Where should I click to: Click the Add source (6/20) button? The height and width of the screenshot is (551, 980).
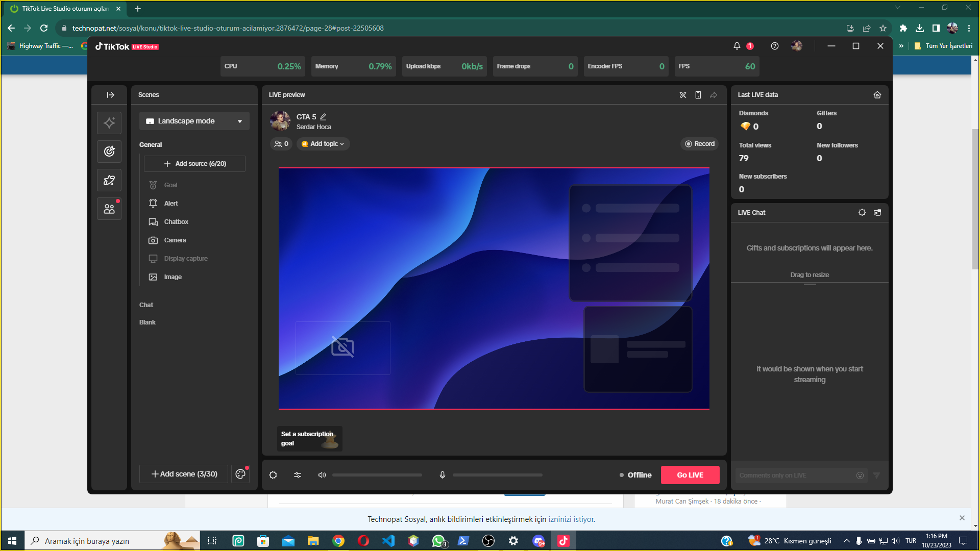194,164
